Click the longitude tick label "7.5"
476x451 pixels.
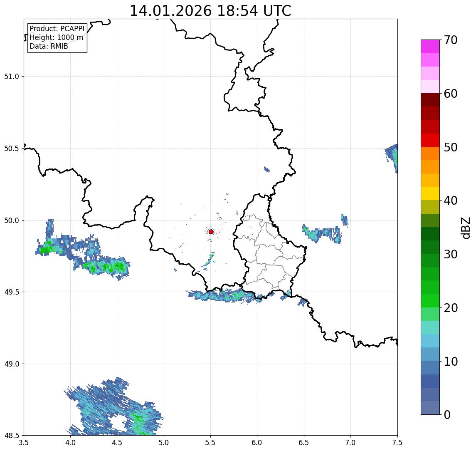[397, 443]
